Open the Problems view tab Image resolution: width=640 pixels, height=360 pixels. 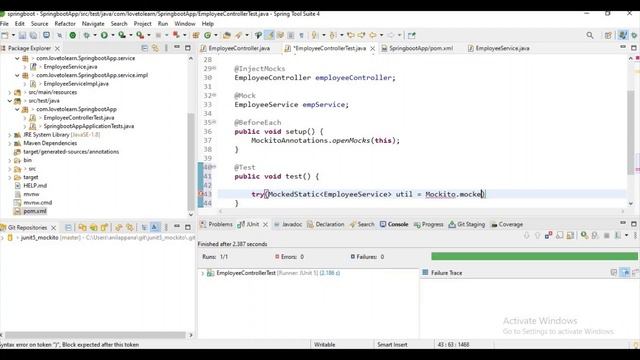216,224
